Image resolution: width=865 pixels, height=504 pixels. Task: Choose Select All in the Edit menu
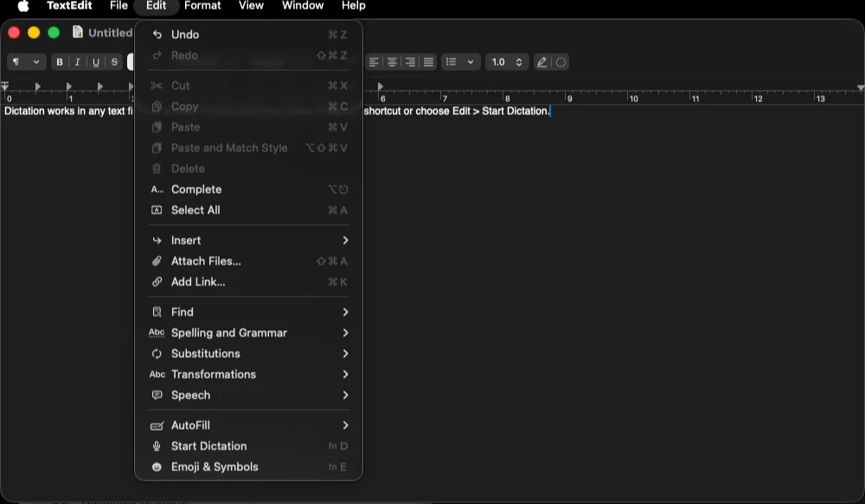pos(248,210)
